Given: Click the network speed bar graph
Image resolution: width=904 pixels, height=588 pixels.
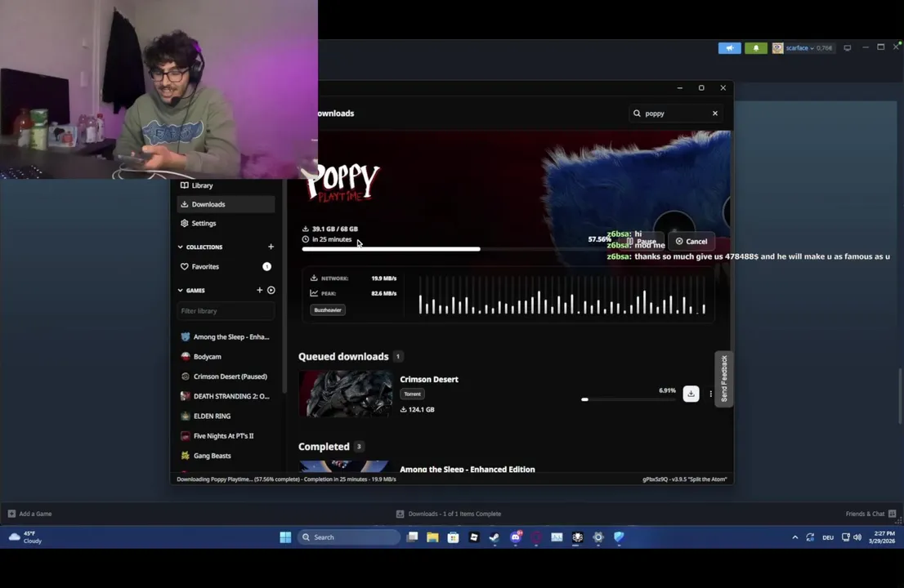Looking at the screenshot, I should point(562,295).
